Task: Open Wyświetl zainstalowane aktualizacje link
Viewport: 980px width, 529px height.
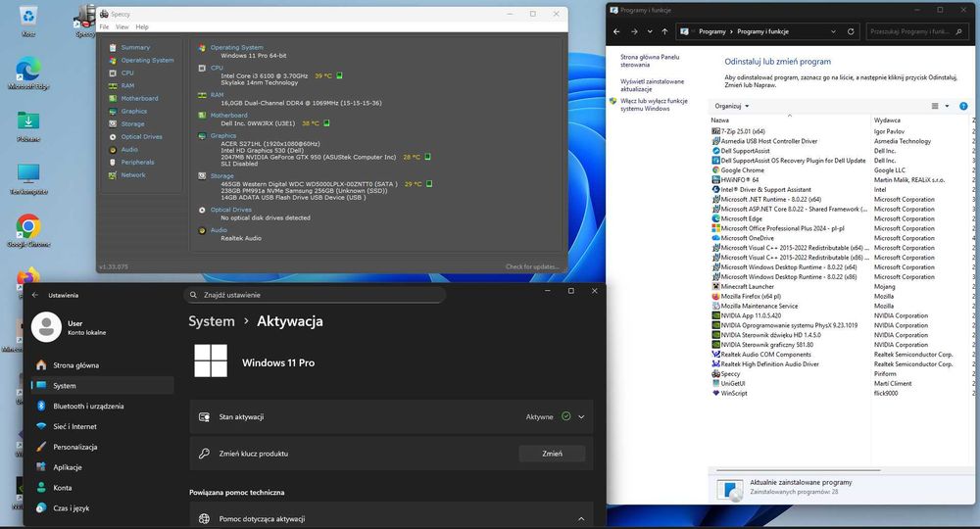Action: point(652,85)
